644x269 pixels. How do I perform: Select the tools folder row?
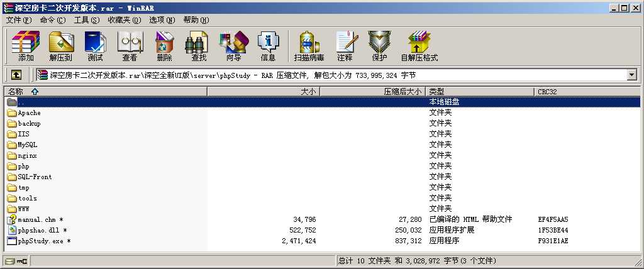click(322, 198)
